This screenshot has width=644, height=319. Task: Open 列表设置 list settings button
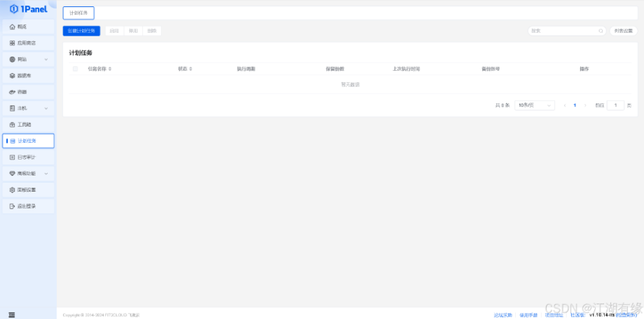tap(624, 31)
